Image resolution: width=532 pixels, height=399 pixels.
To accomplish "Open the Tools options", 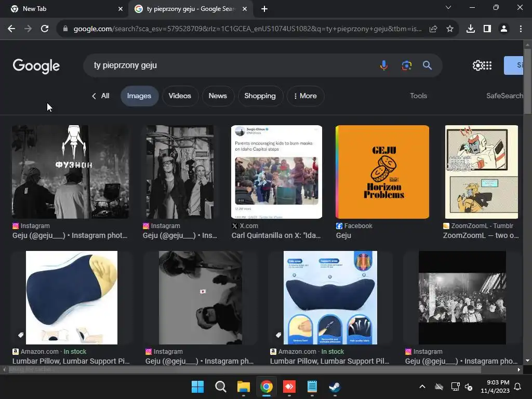I will pyautogui.click(x=418, y=96).
